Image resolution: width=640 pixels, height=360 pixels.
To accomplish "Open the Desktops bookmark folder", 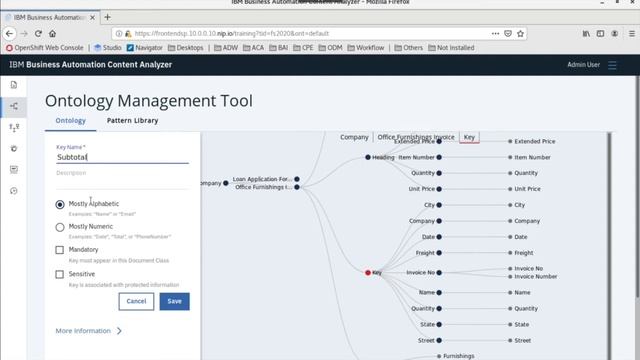I will [186, 48].
